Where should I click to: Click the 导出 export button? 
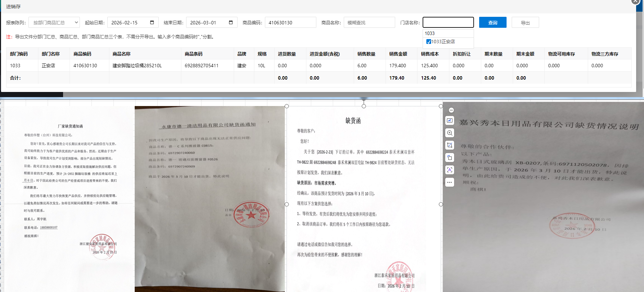click(x=525, y=23)
